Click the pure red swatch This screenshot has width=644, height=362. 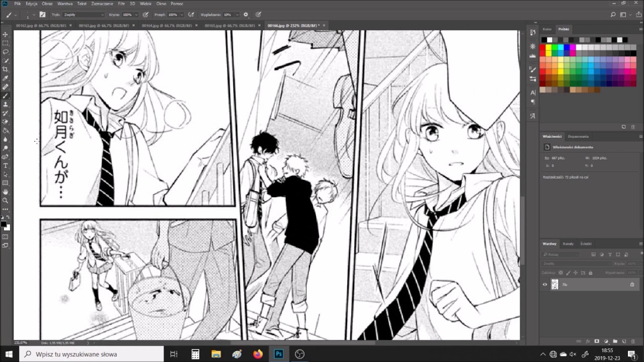click(x=542, y=47)
